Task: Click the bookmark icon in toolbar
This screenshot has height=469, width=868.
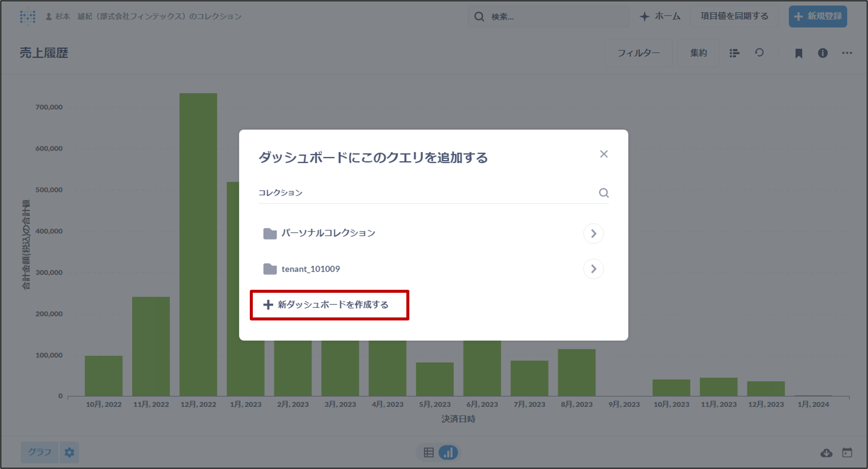Action: 798,53
